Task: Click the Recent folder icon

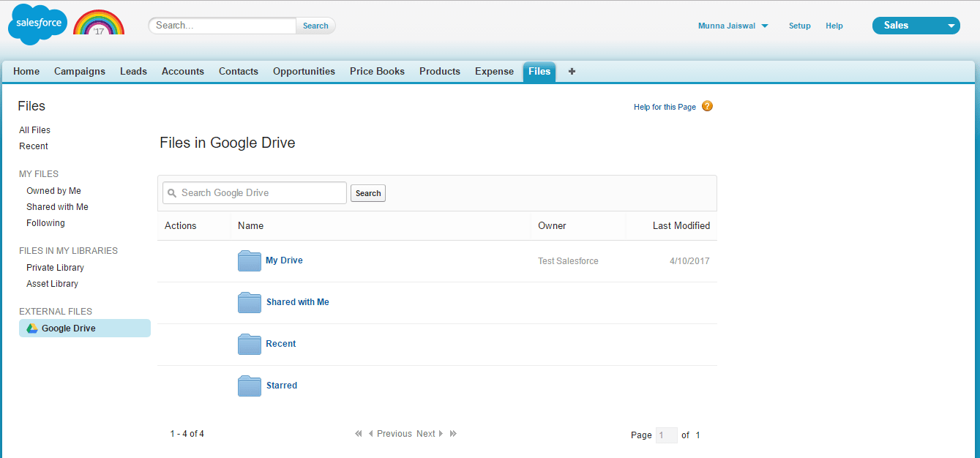Action: click(x=250, y=344)
